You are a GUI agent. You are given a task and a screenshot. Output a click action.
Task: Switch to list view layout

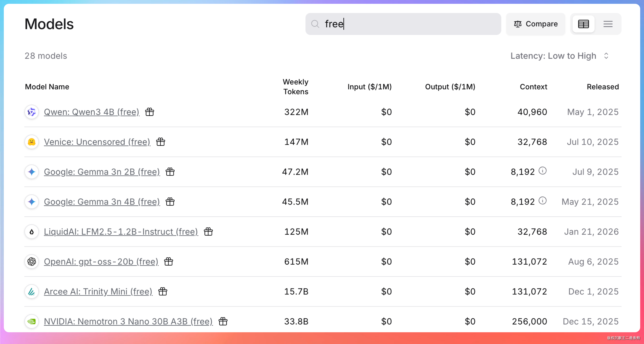pyautogui.click(x=608, y=24)
